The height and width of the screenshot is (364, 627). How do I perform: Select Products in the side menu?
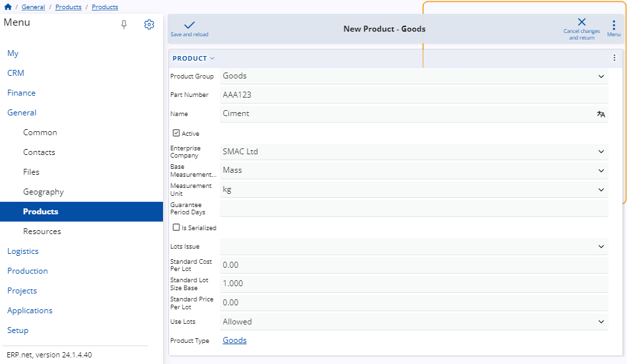tap(82, 212)
